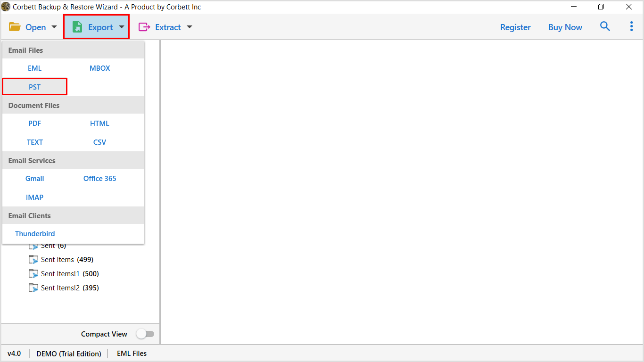The height and width of the screenshot is (362, 644).
Task: Open the search magnifier icon
Action: tap(605, 26)
